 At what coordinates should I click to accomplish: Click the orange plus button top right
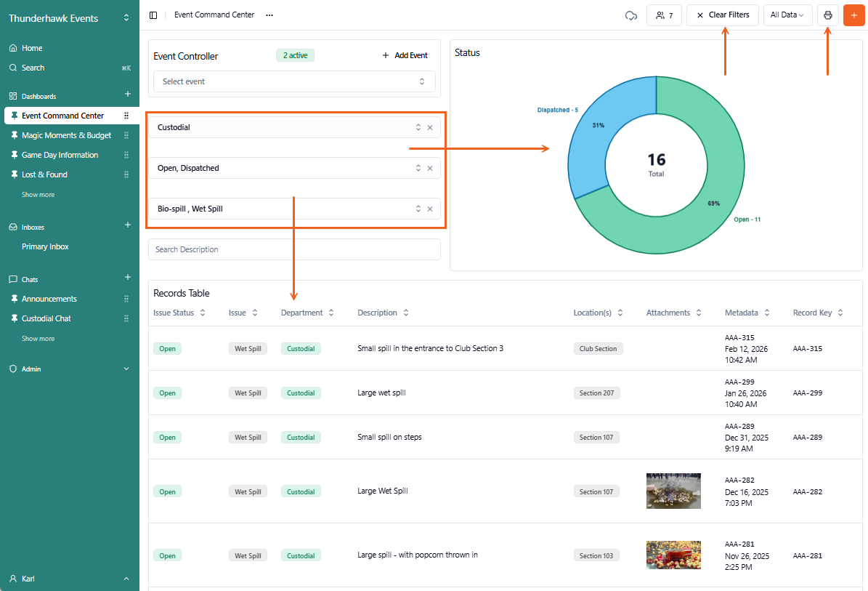(853, 15)
